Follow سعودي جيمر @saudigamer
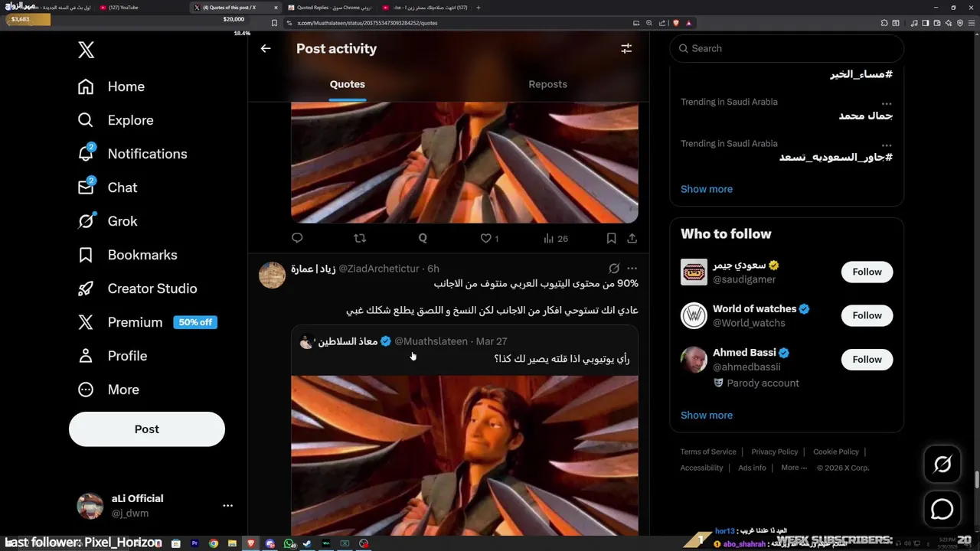This screenshot has height=551, width=980. 867,272
